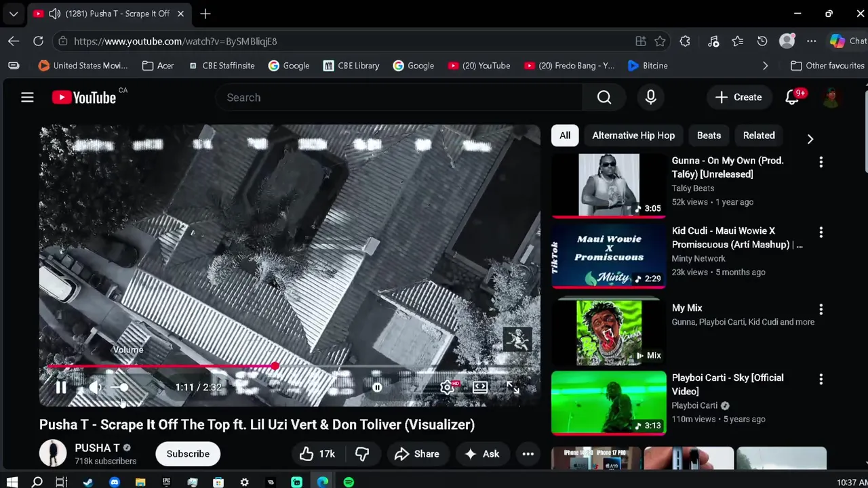Open the My Mix playlist thumbnail
Image resolution: width=868 pixels, height=488 pixels.
click(608, 333)
